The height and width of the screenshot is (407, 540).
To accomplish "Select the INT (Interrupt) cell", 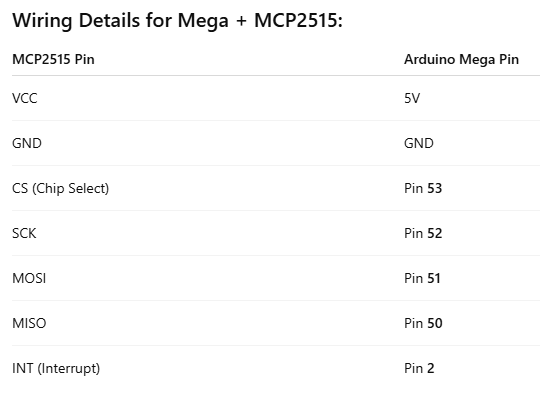I will [56, 368].
